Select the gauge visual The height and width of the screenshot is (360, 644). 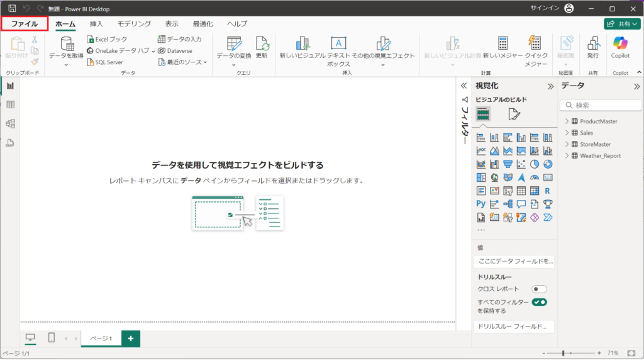click(x=535, y=177)
